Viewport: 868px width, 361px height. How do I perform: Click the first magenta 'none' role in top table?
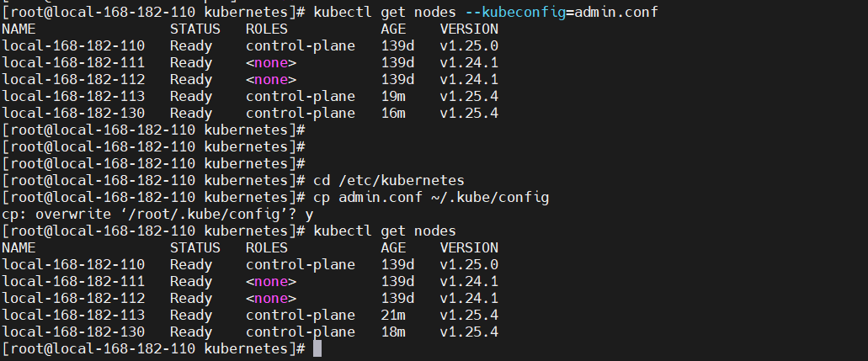(271, 62)
